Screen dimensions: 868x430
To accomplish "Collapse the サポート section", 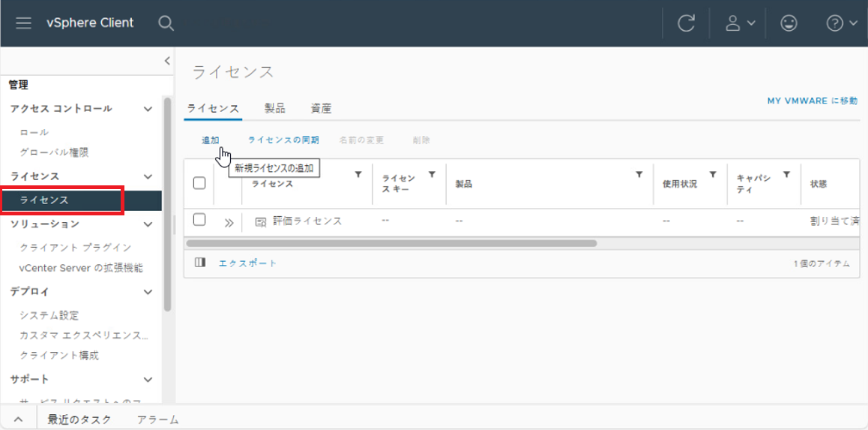I will [148, 380].
